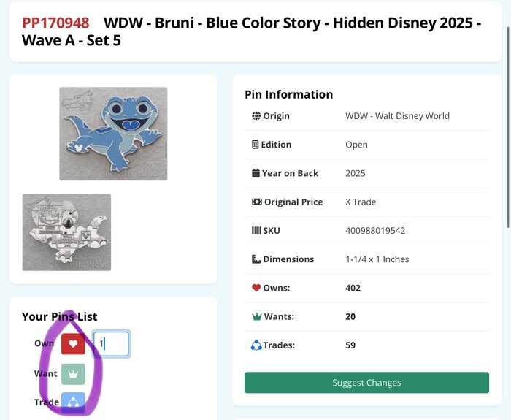The height and width of the screenshot is (420, 511).
Task: Click the money icon beside Original Price
Action: [256, 202]
